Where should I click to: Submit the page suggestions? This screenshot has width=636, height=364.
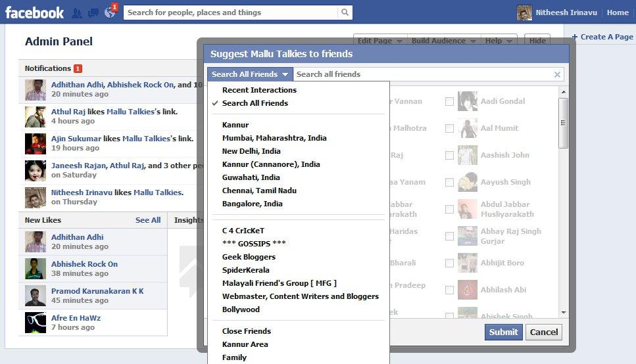(x=503, y=332)
